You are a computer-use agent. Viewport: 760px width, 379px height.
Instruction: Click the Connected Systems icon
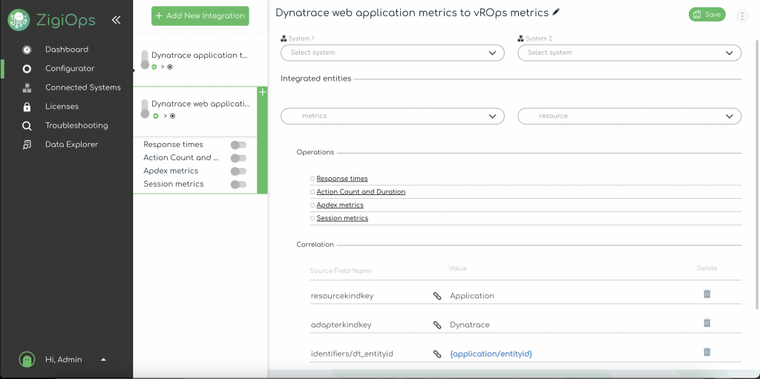(27, 88)
